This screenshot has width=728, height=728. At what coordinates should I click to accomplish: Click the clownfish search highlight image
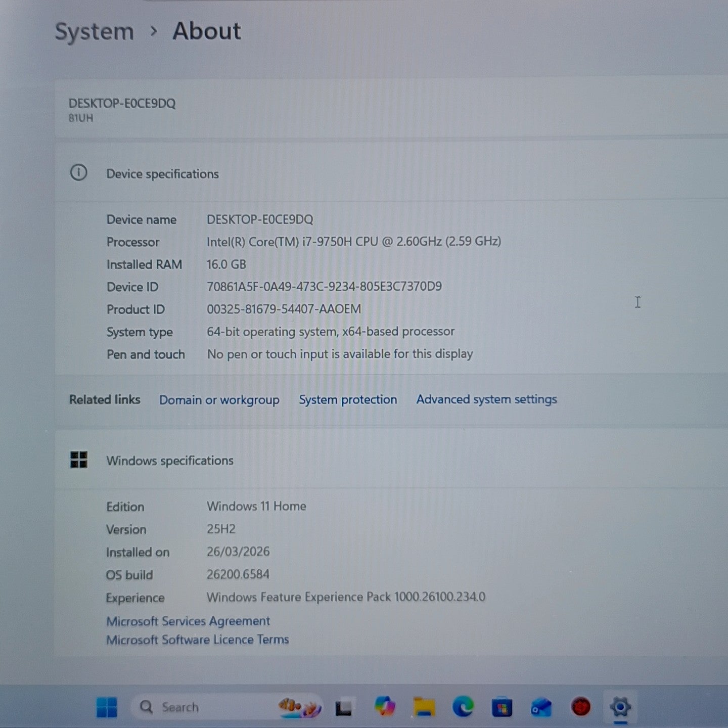click(x=299, y=707)
